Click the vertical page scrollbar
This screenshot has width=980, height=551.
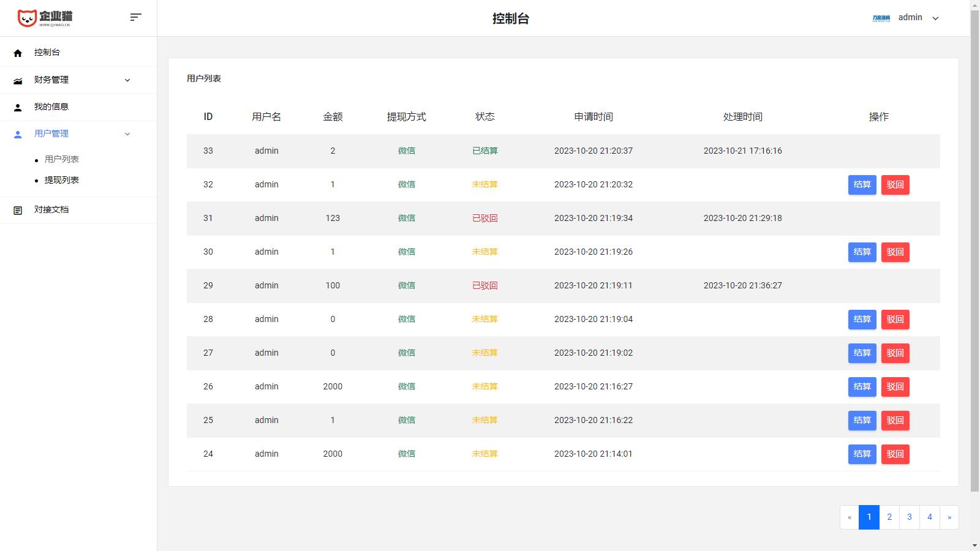pos(974,245)
